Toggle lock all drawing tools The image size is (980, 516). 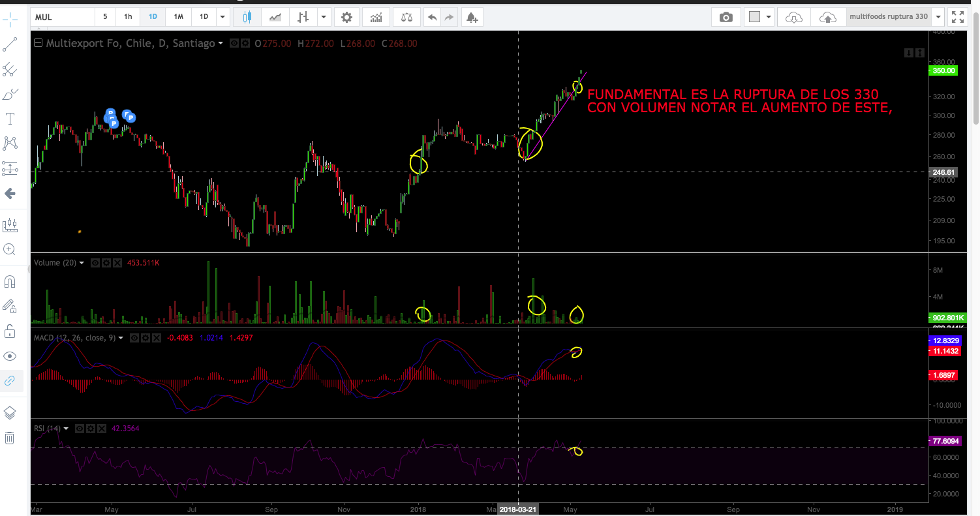10,331
